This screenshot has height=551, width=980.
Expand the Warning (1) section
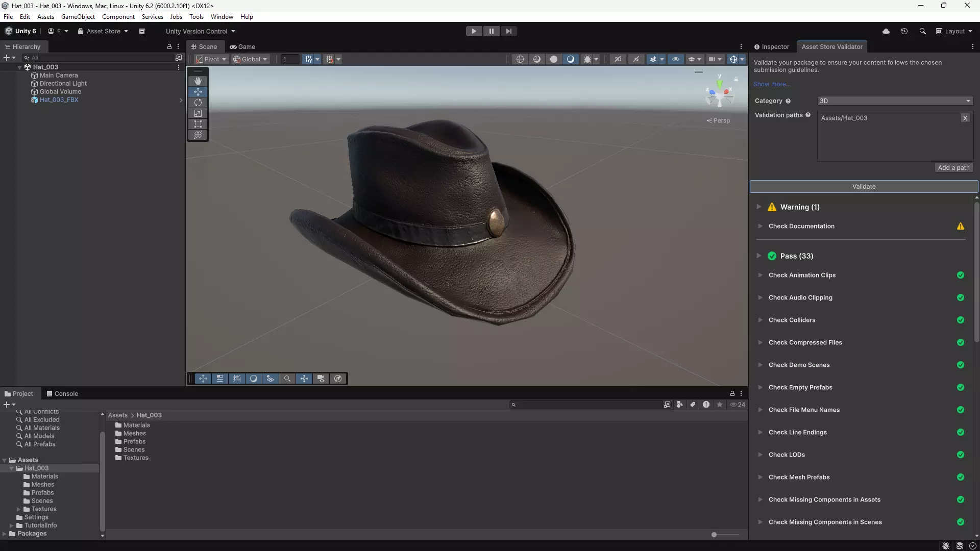[759, 207]
